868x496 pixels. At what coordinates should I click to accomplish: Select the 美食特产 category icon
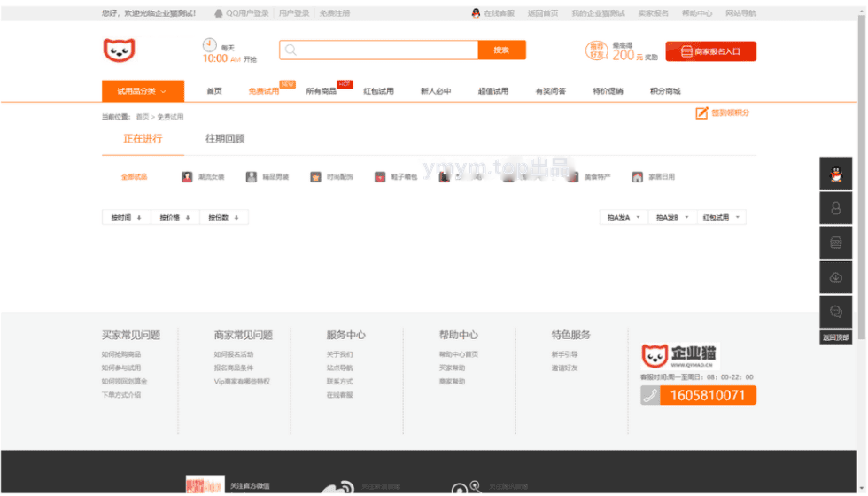coord(574,177)
